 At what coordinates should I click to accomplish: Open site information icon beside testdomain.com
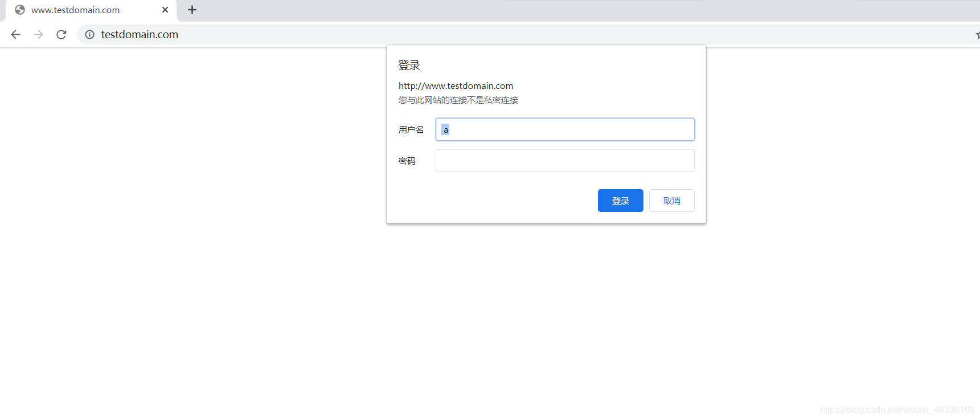(x=89, y=35)
